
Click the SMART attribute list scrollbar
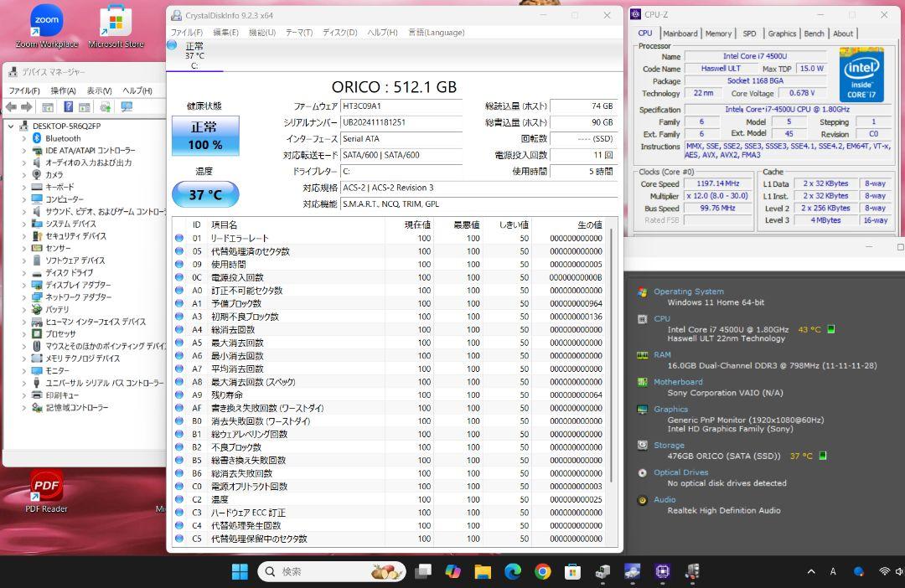click(611, 355)
